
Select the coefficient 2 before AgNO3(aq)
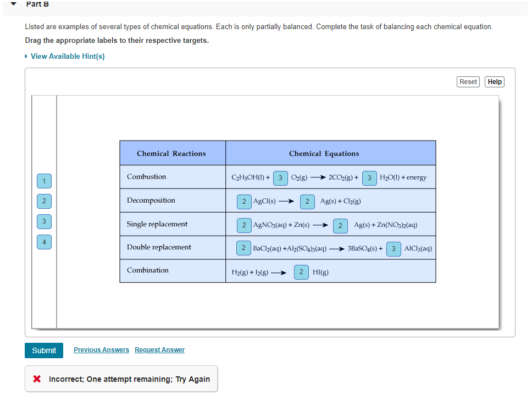click(x=243, y=225)
